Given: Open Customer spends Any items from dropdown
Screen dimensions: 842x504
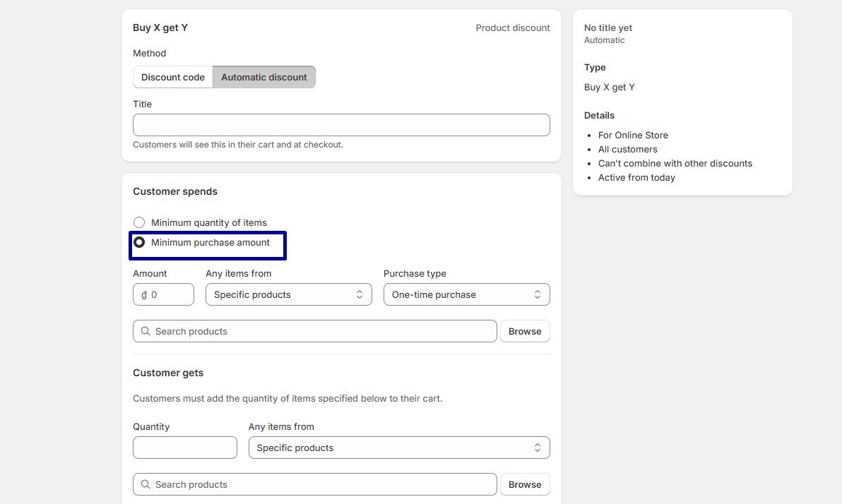Looking at the screenshot, I should coord(289,294).
